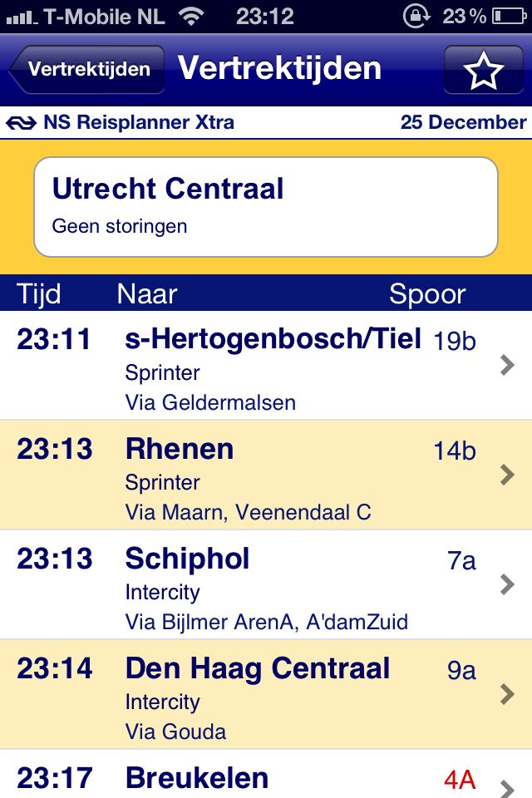Tap the Tijd column header
This screenshot has width=532, height=798.
(39, 293)
